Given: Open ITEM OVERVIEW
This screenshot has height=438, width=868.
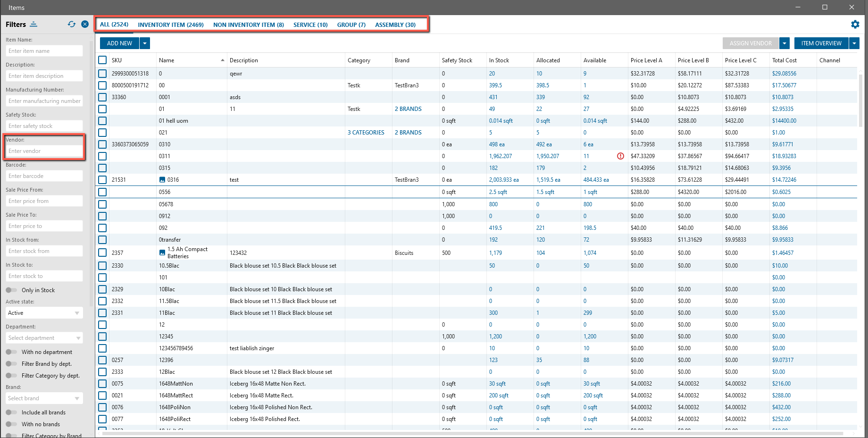Looking at the screenshot, I should (x=821, y=43).
